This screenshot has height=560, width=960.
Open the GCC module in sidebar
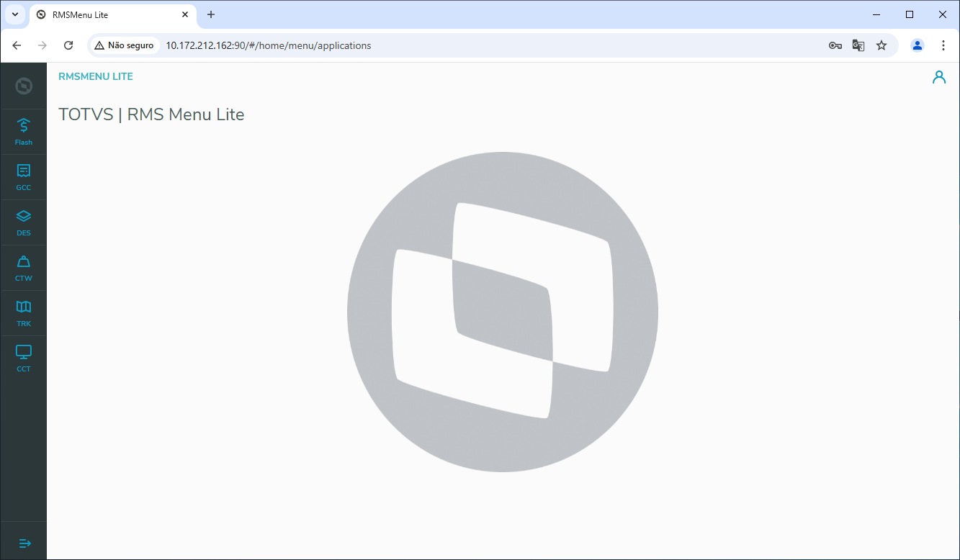tap(23, 177)
